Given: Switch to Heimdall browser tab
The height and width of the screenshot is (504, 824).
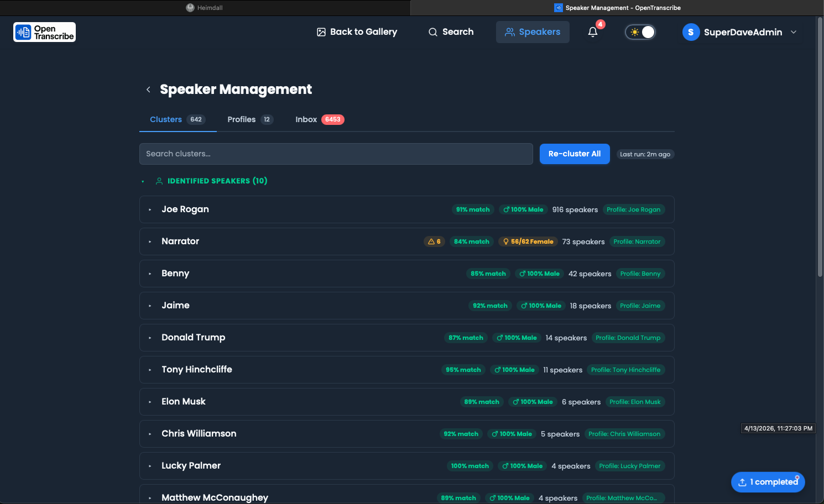Looking at the screenshot, I should tap(205, 8).
